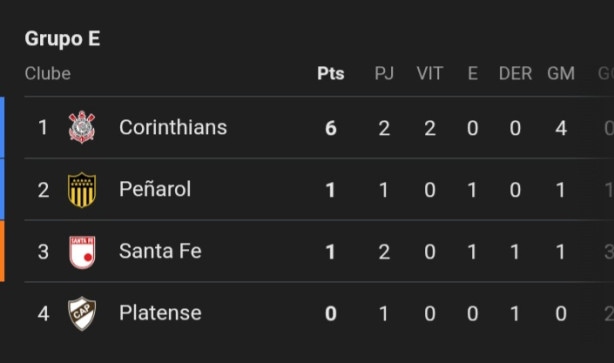Click rank number 4 beside Platense
Image resolution: width=614 pixels, height=363 pixels.
[43, 314]
